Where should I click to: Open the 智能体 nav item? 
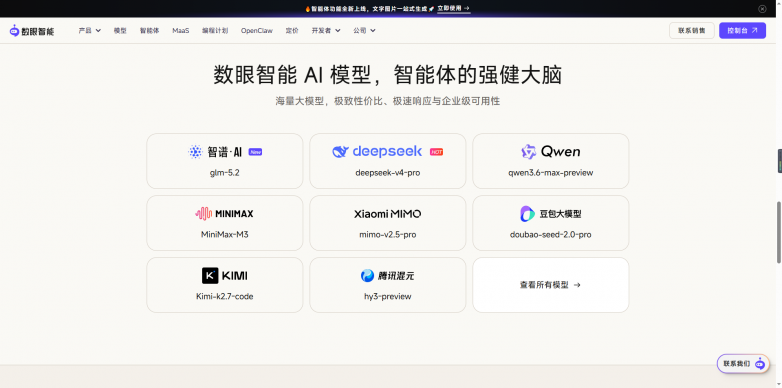150,30
